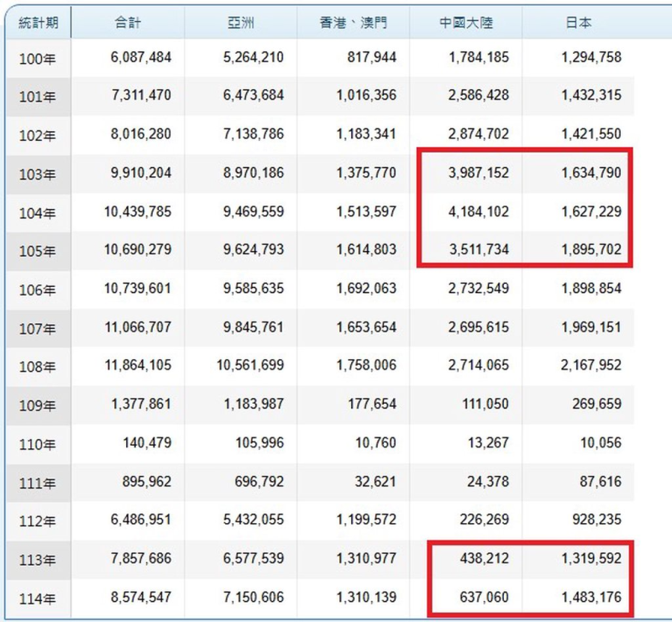The image size is (672, 622).
Task: Click the 香港、澳門 column header
Action: click(x=354, y=23)
